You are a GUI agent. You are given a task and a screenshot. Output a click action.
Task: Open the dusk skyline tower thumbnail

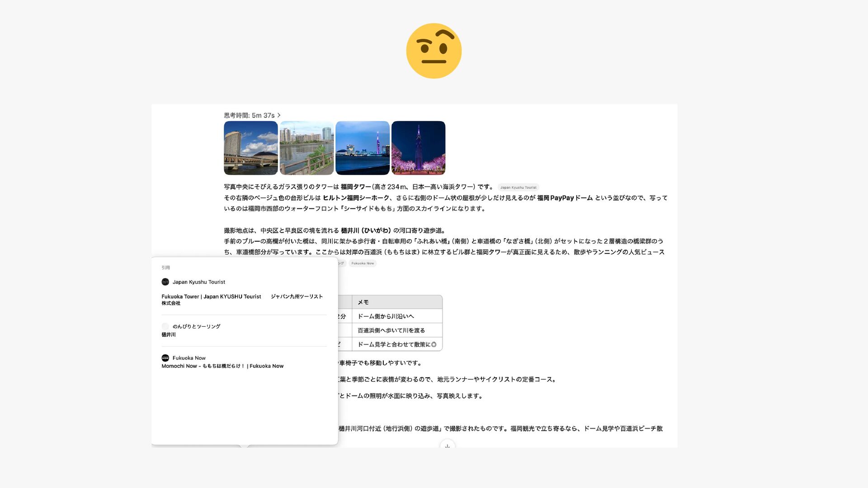click(362, 148)
